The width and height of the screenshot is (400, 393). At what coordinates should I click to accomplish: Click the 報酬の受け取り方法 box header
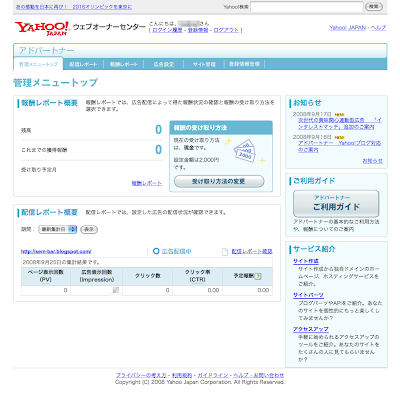[221, 128]
